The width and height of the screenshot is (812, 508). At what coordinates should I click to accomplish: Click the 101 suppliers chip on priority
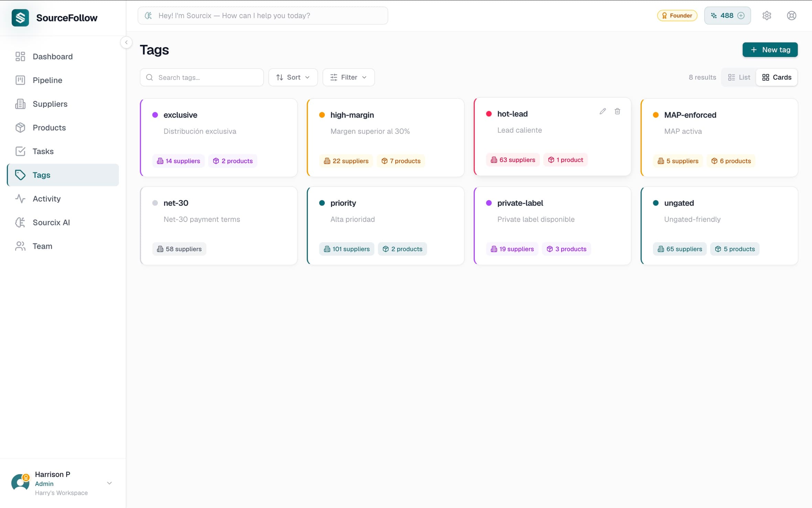(346, 249)
